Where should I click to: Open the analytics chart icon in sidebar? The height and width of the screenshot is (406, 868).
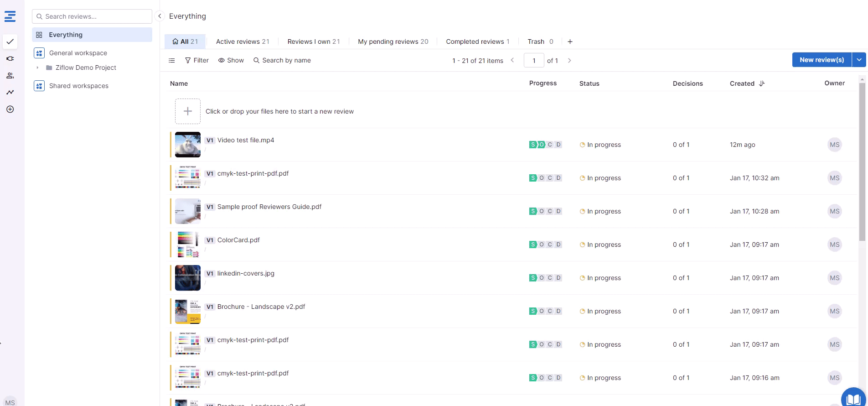(10, 92)
